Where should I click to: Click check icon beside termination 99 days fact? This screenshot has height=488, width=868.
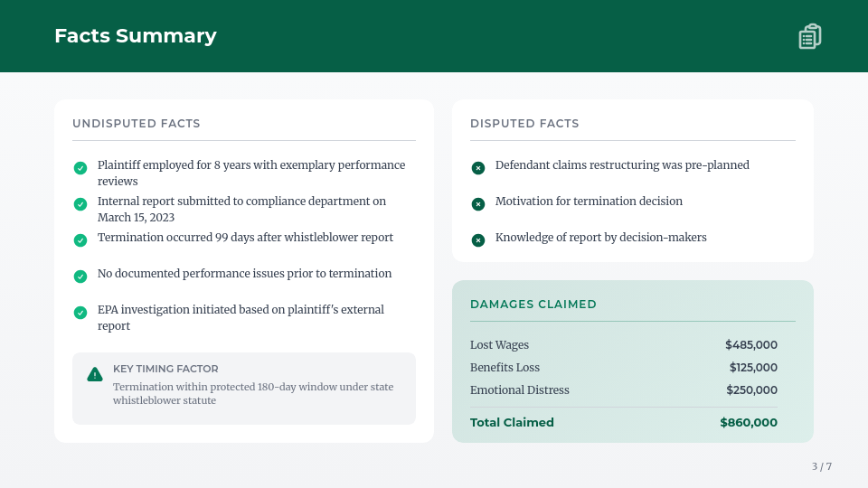(x=80, y=240)
